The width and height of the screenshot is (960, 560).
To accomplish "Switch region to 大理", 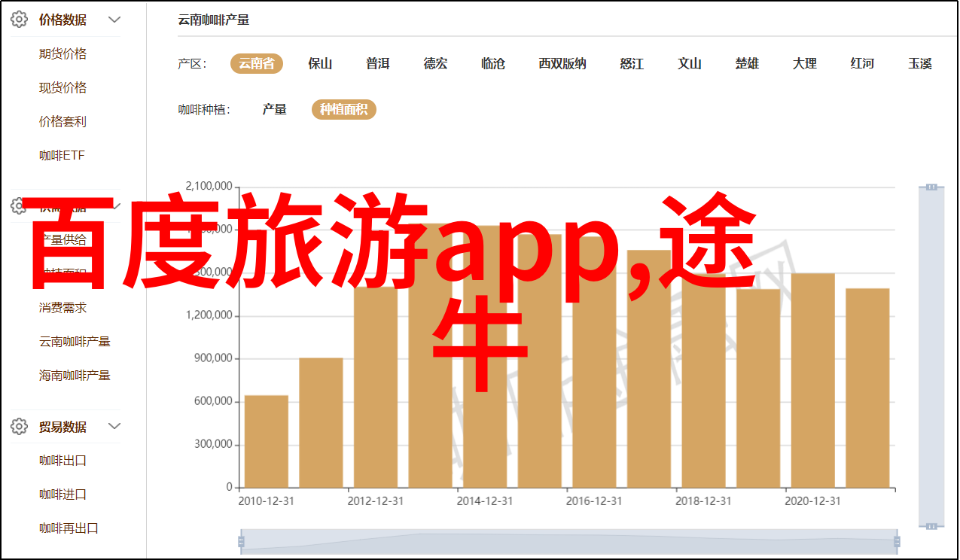I will point(805,64).
